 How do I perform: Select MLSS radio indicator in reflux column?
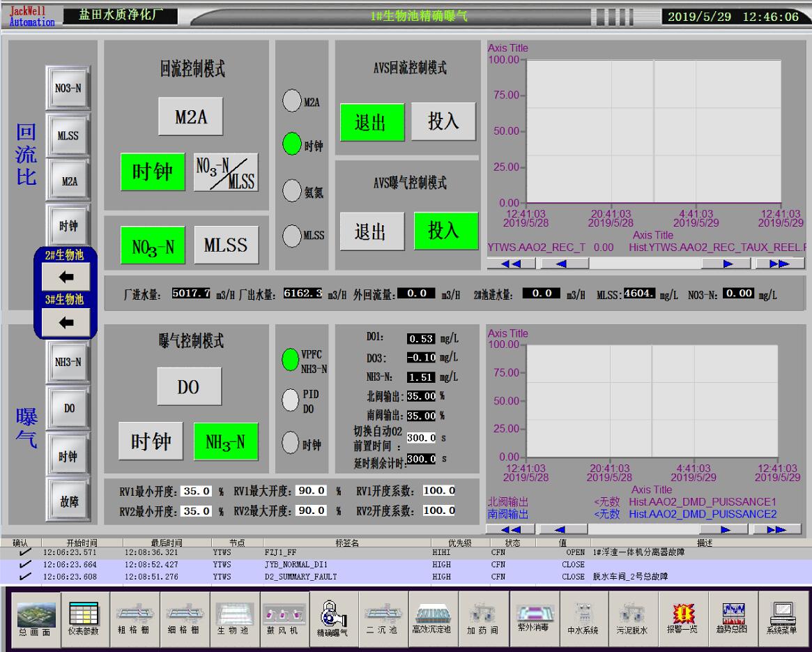click(292, 236)
